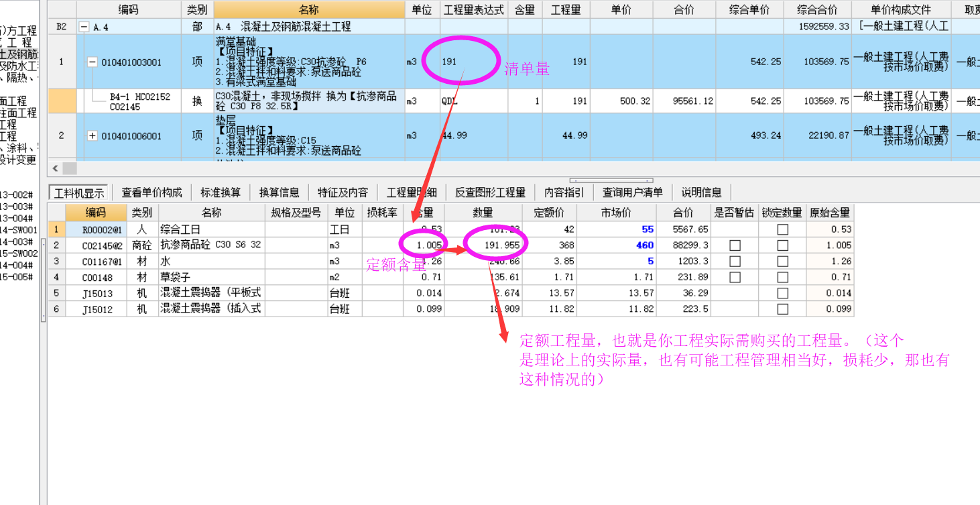Click the 损耗率 column header
The height and width of the screenshot is (505, 980).
[x=382, y=213]
